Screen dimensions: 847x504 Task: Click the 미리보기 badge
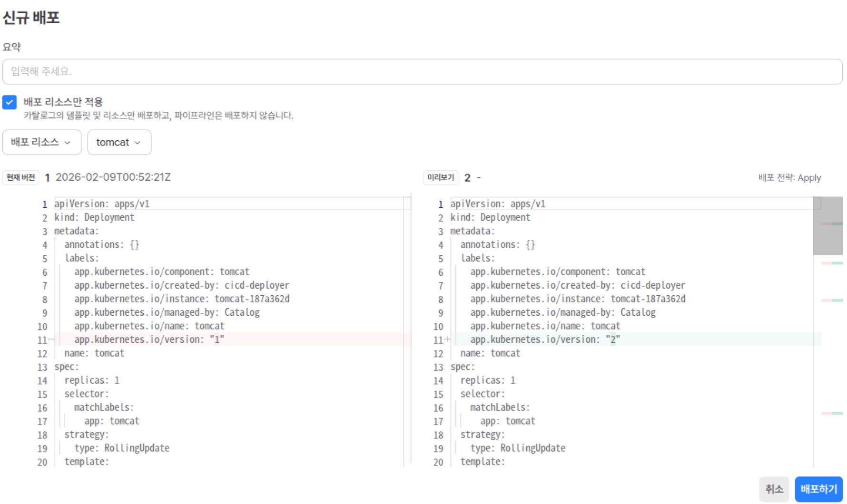[x=441, y=177]
